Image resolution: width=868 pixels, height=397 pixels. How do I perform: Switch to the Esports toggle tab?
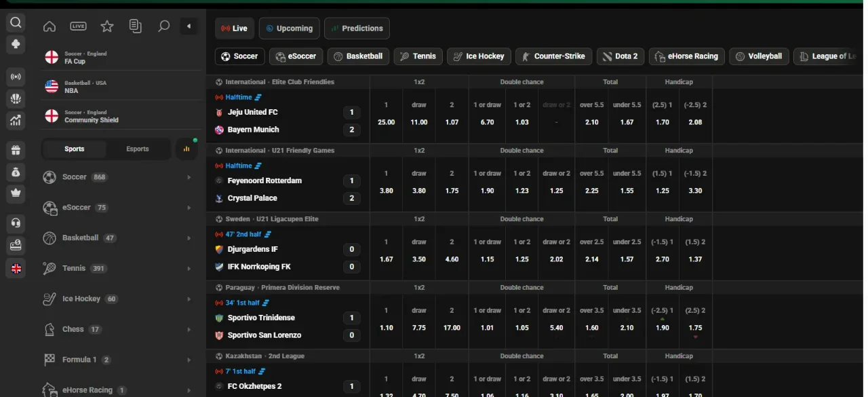pyautogui.click(x=138, y=149)
